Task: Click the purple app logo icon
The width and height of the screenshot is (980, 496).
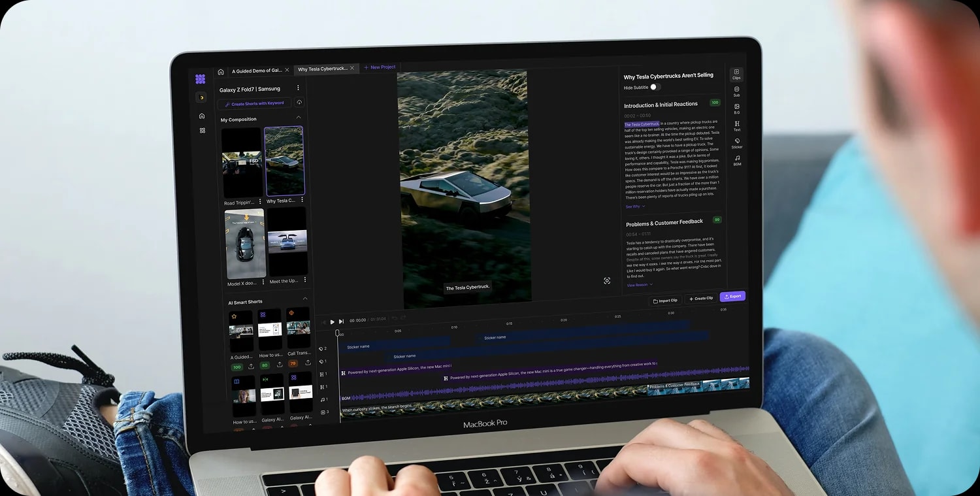Action: (x=200, y=79)
